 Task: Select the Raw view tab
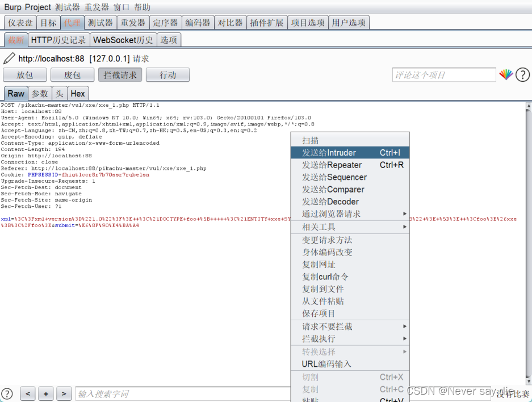coord(16,93)
